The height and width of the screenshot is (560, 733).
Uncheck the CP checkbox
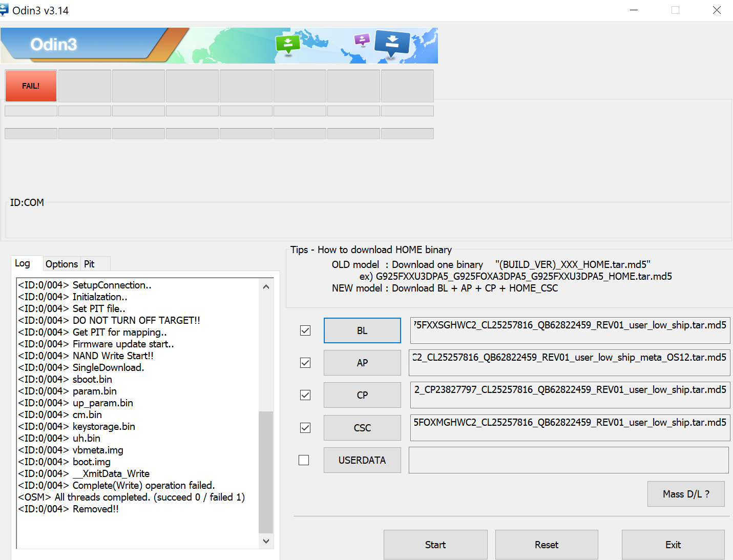click(x=305, y=395)
